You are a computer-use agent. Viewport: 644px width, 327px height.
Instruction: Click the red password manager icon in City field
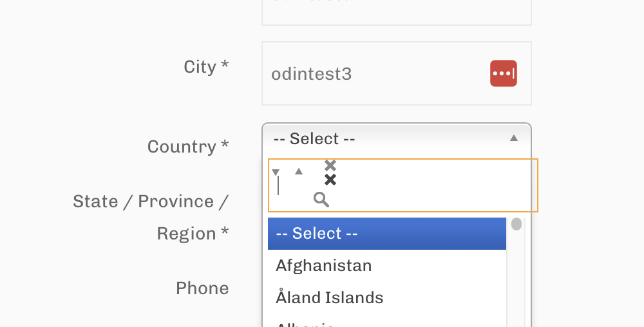[503, 73]
